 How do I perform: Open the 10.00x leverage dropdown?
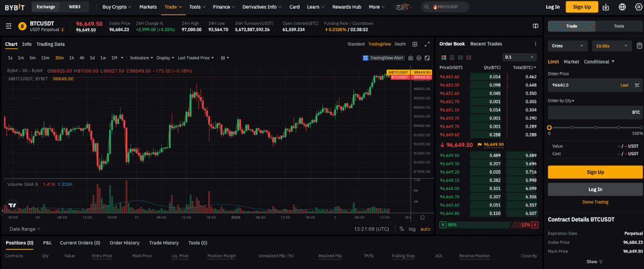[611, 46]
